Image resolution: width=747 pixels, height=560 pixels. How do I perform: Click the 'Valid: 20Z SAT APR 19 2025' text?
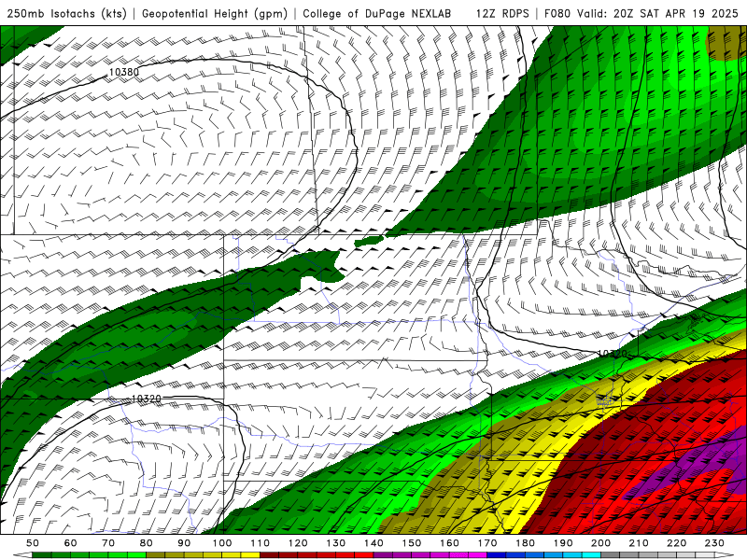click(658, 14)
